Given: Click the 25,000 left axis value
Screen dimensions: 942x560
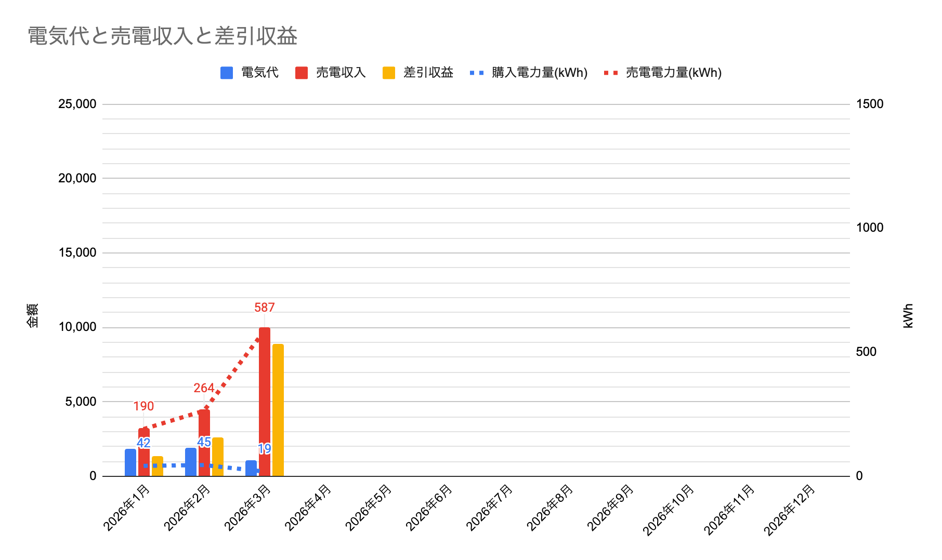Looking at the screenshot, I should (77, 104).
